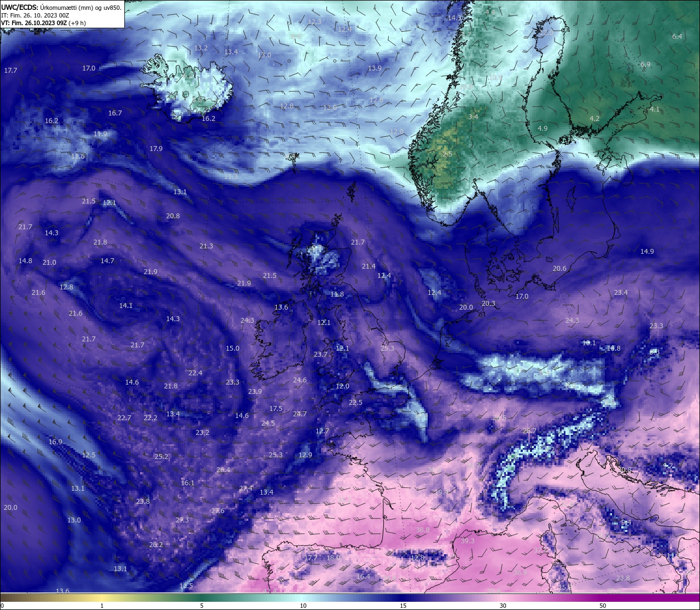Click the value 11.5 at the bottom
This screenshot has width=700, height=610.
[186, 586]
